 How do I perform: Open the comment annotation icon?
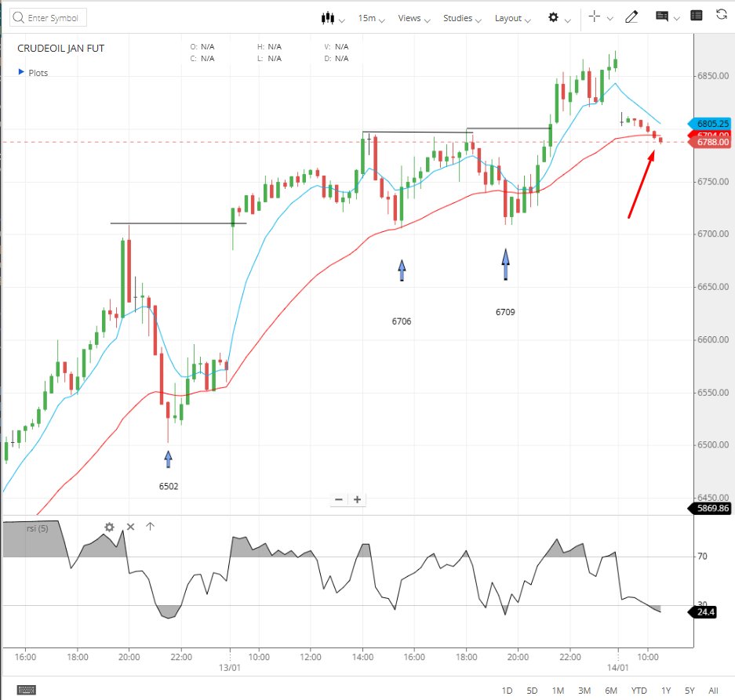662,17
